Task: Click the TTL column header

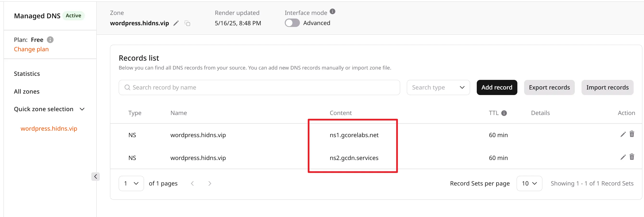Action: 494,113
